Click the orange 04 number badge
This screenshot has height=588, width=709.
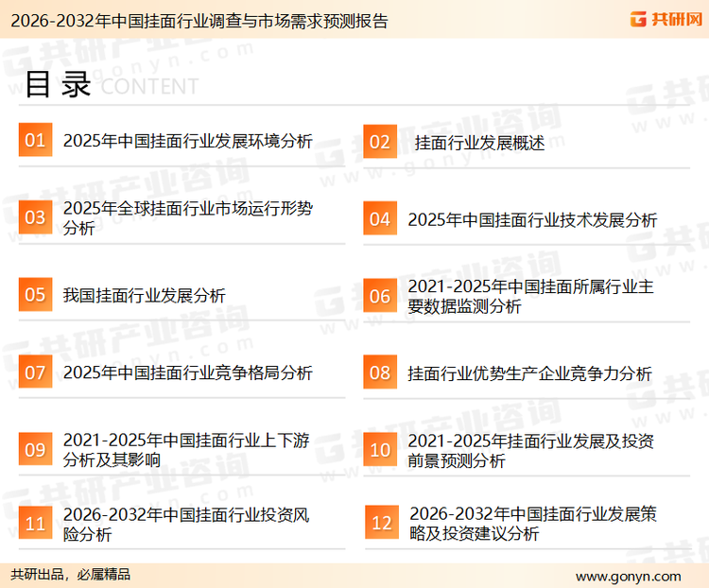coord(380,218)
